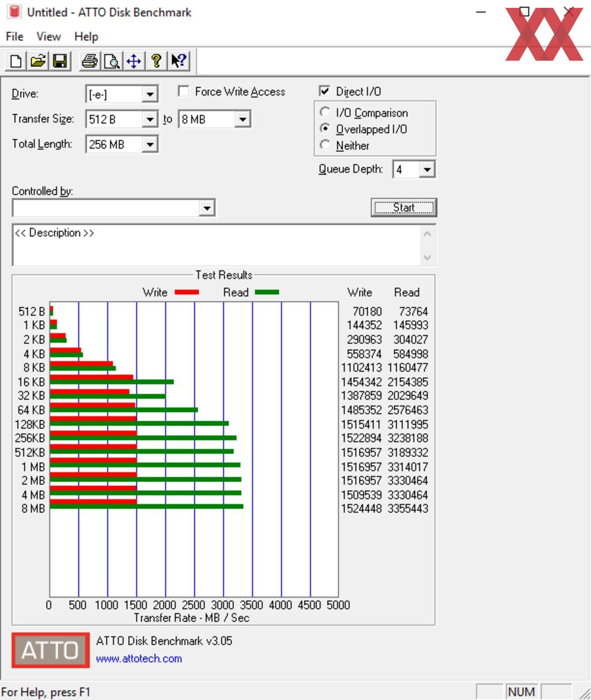The height and width of the screenshot is (700, 591).
Task: Select the Neither radio button
Action: tap(325, 145)
